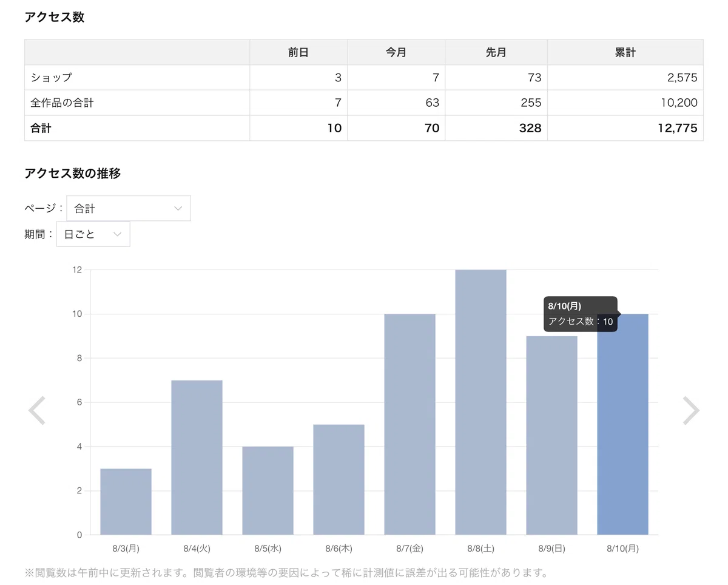Screen dimensions: 728x585
Task: Select the 8/3(月) bar in chart
Action: click(126, 502)
